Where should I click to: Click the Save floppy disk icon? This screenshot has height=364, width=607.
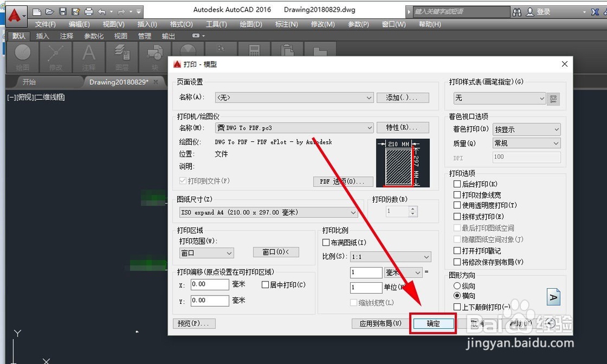(x=63, y=12)
